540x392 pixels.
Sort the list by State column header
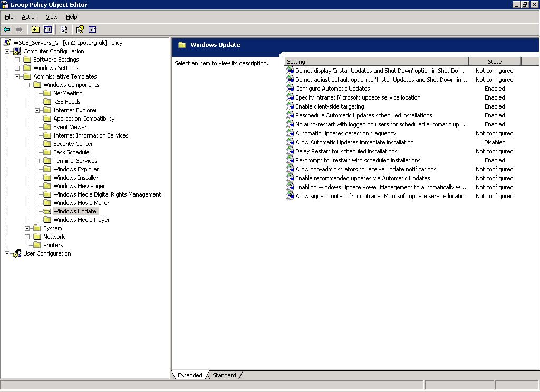494,62
